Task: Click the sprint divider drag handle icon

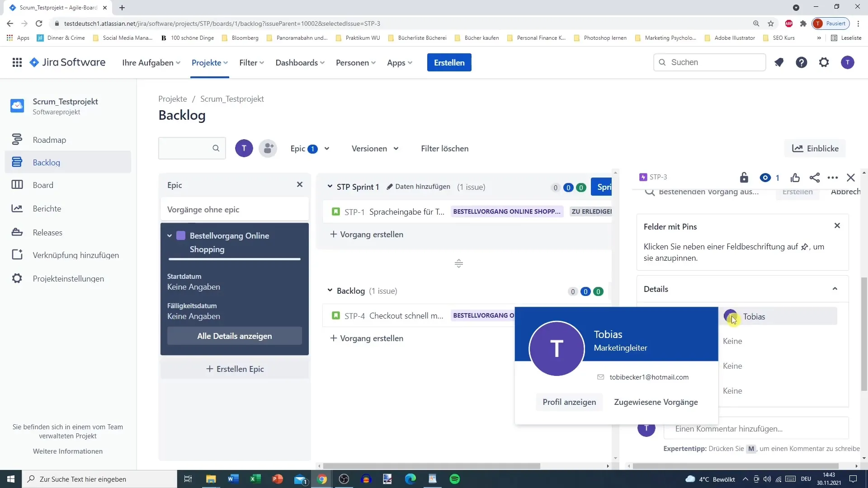Action: tap(459, 263)
